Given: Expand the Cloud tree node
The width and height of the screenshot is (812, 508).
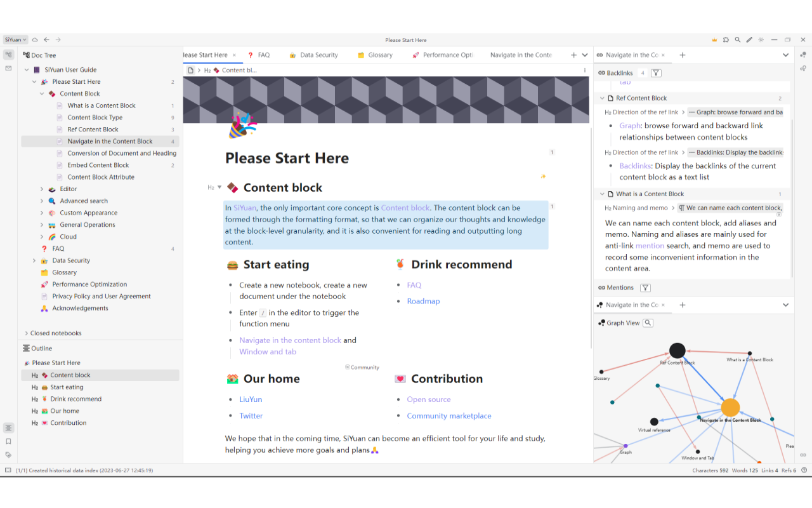Looking at the screenshot, I should 42,237.
